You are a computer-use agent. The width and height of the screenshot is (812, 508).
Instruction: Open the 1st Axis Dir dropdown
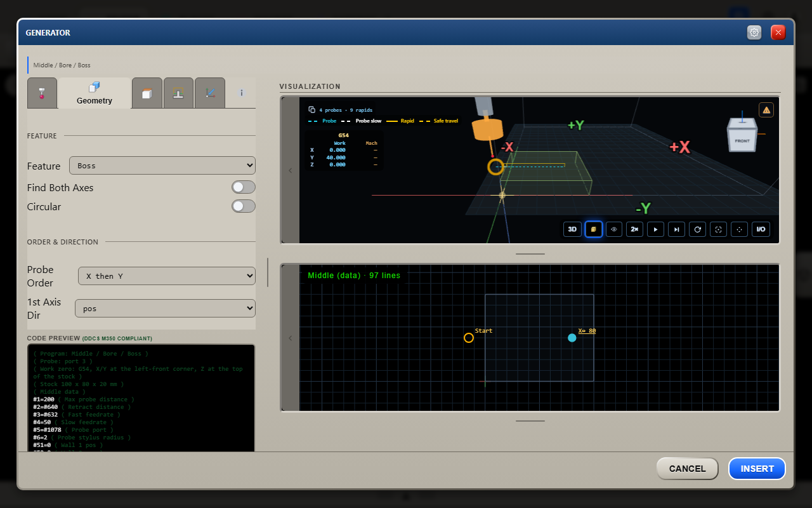point(165,309)
